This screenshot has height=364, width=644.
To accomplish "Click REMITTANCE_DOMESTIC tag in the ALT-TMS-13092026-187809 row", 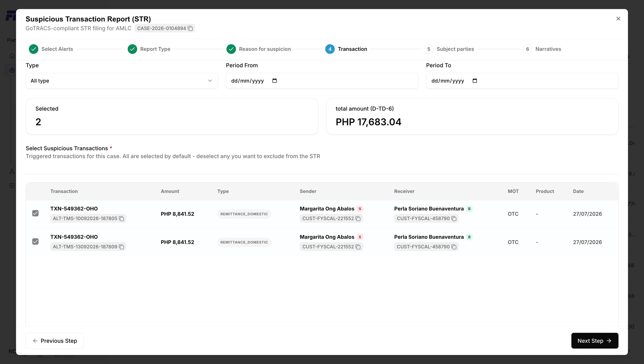I will pos(244,242).
